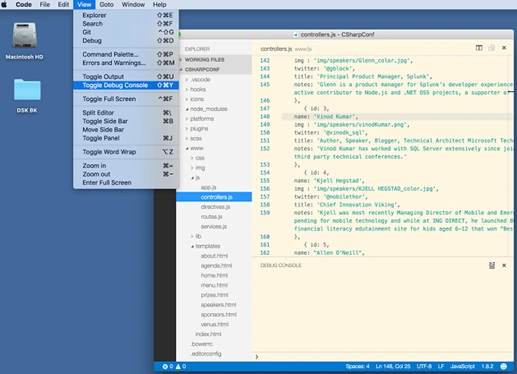Close the controllers.js editor with X icon
The width and height of the screenshot is (517, 374).
coord(504,48)
